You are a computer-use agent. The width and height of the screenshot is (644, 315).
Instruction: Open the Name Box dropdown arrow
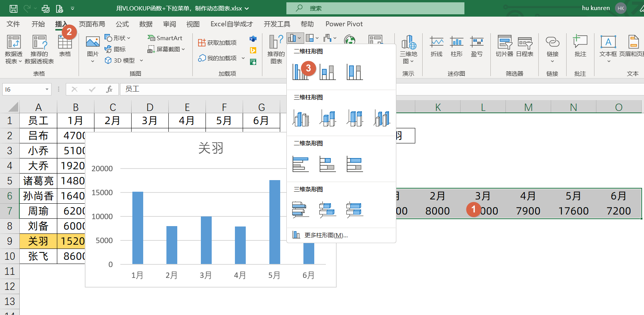(x=47, y=89)
